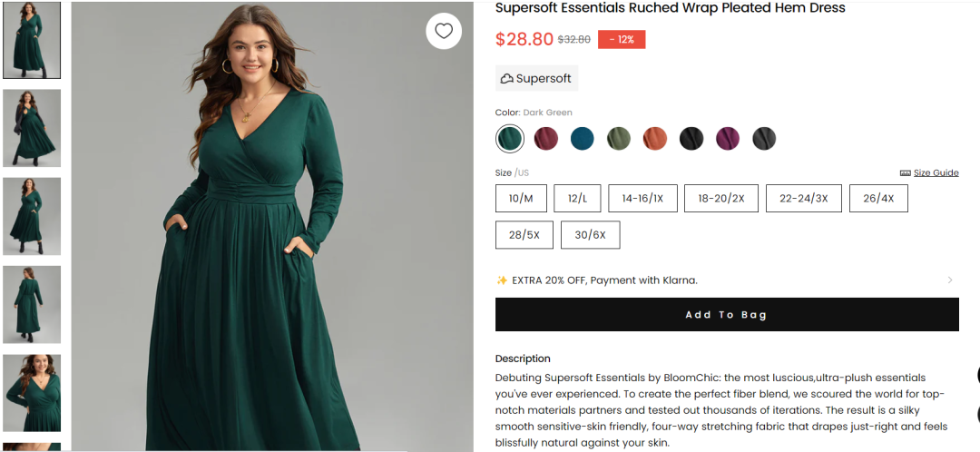980x452 pixels.
Task: Expand the Klarna extra 20% off offer
Action: [950, 280]
